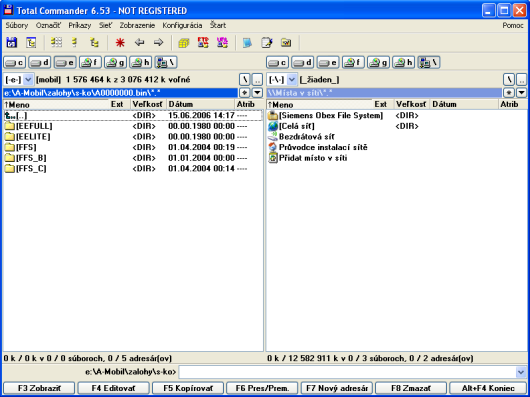The height and width of the screenshot is (397, 530).
Task: Click F8 Zmazať button
Action: [411, 388]
